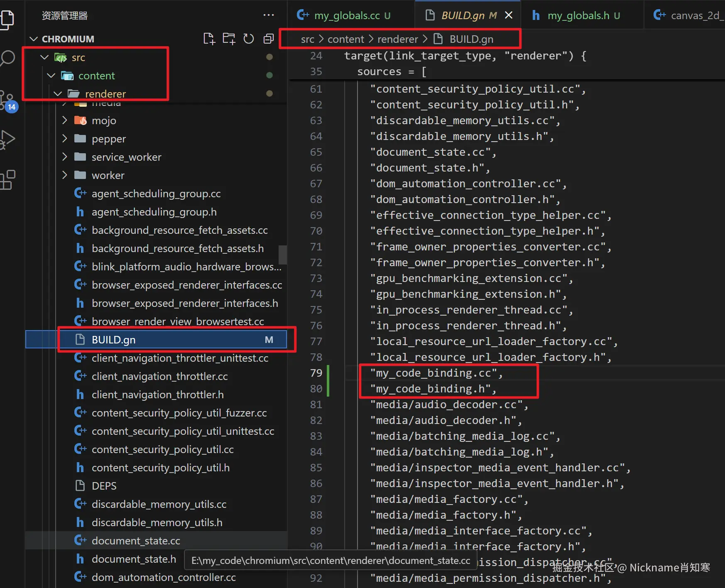Expand the service_worker folder
This screenshot has width=725, height=588.
pyautogui.click(x=64, y=157)
